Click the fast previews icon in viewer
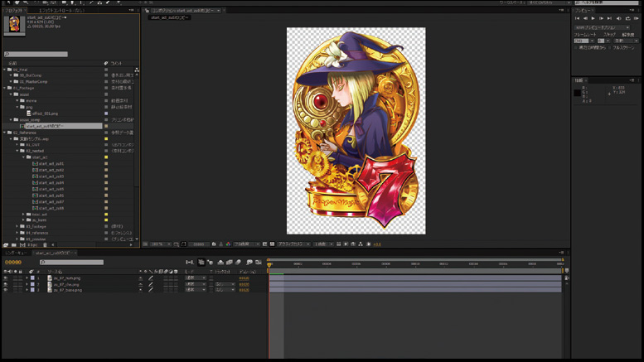The image size is (644, 362). [x=346, y=244]
